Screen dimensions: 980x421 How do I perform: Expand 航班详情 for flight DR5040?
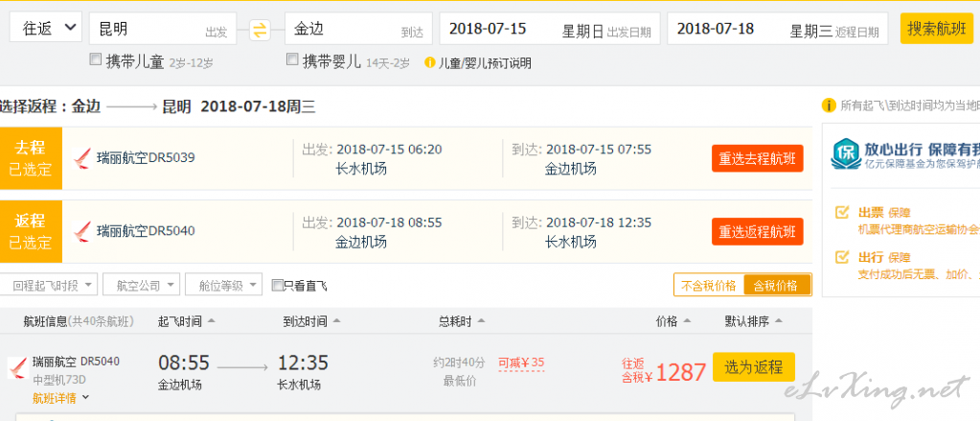click(61, 397)
